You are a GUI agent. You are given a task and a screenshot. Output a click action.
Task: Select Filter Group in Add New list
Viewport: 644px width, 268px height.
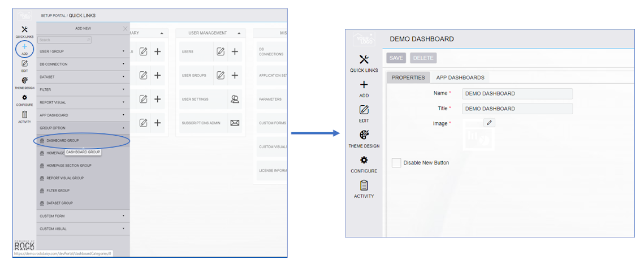[x=83, y=191]
